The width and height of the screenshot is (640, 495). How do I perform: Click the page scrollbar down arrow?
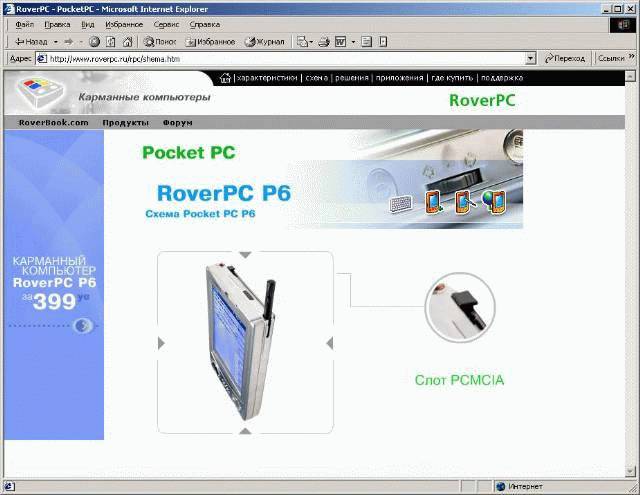(x=630, y=471)
